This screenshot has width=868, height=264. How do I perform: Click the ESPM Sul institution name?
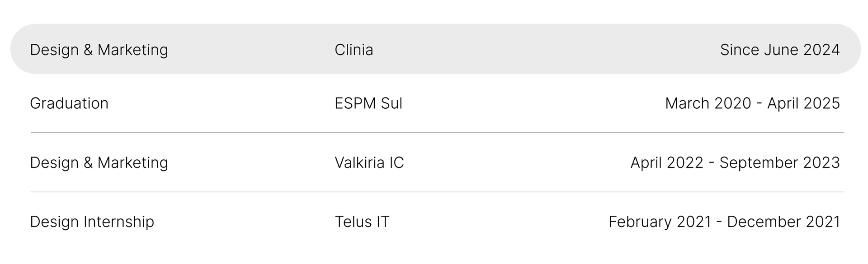point(368,103)
